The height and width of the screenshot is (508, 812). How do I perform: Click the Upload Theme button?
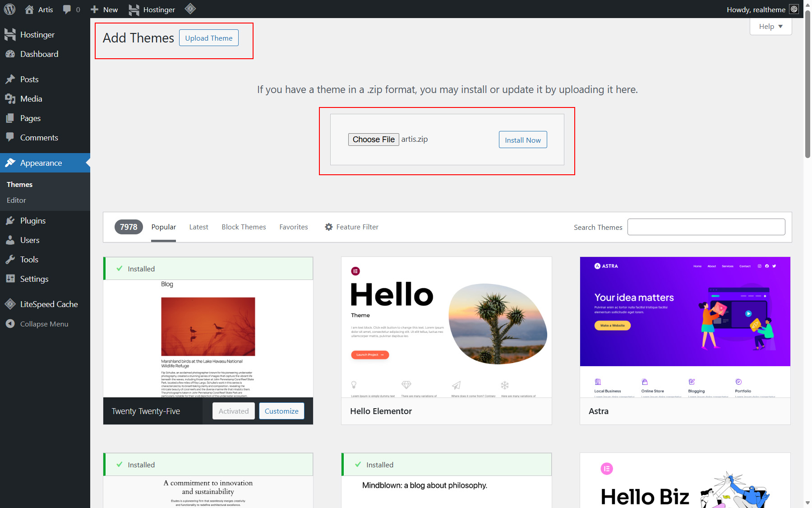point(208,38)
